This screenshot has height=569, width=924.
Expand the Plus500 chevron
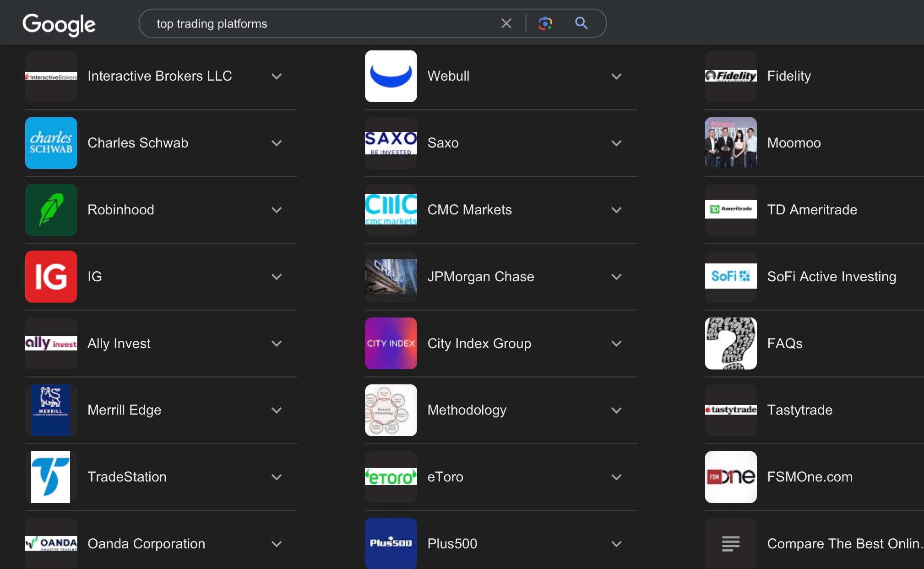click(x=617, y=544)
